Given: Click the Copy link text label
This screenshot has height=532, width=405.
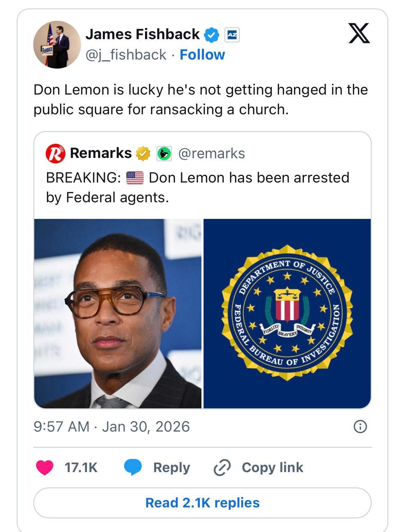Looking at the screenshot, I should [x=272, y=468].
